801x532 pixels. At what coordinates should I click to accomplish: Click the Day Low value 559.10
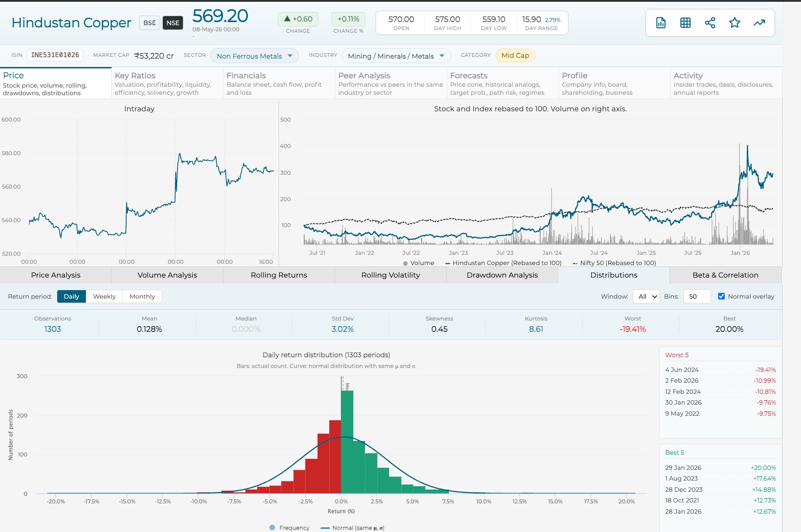(x=494, y=19)
